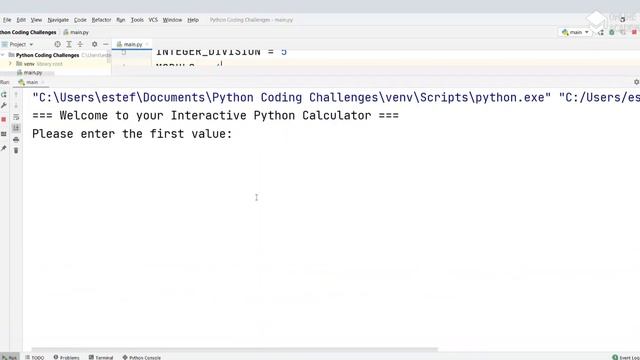640x360 pixels.
Task: Open run configuration wrench settings
Action: [x=4, y=106]
